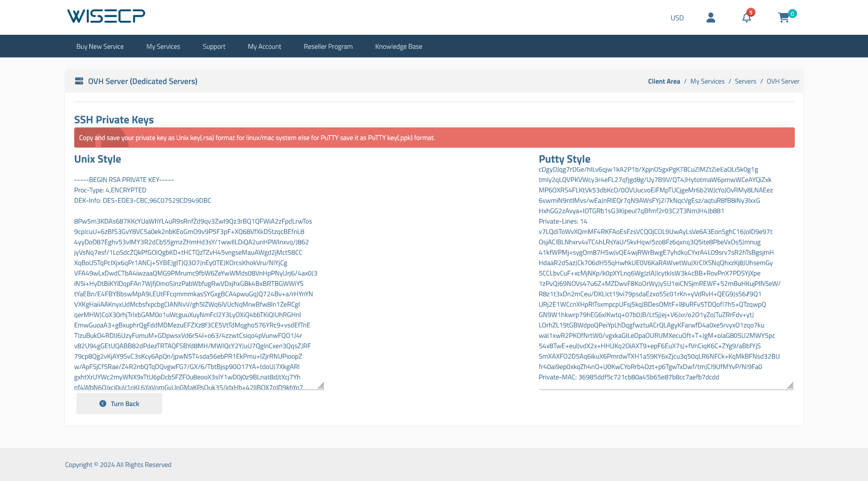Click the Putty key line starting cDgyDJqg7rDGe
Screen dimensions: 868x481
point(648,169)
